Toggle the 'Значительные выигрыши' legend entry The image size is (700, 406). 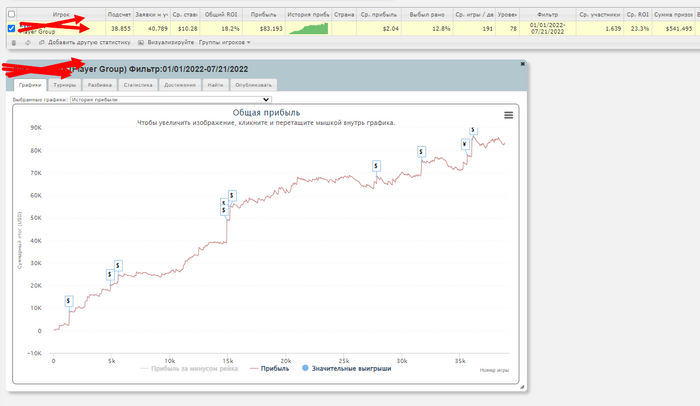[346, 368]
